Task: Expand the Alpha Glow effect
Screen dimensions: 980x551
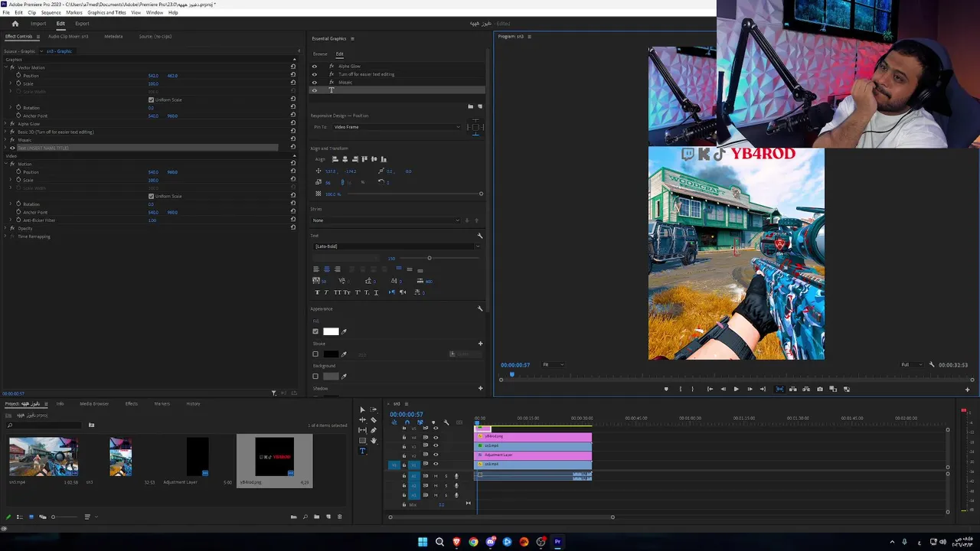Action: point(5,124)
